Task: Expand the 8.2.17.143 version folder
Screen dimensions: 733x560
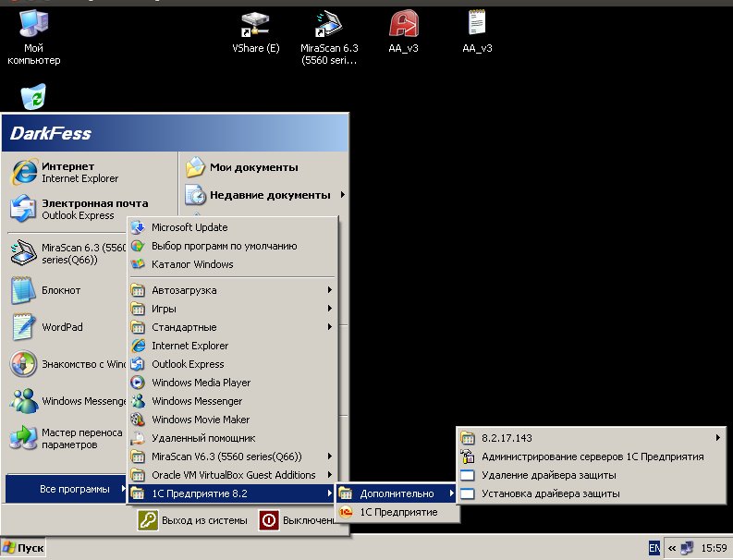Action: tap(591, 438)
